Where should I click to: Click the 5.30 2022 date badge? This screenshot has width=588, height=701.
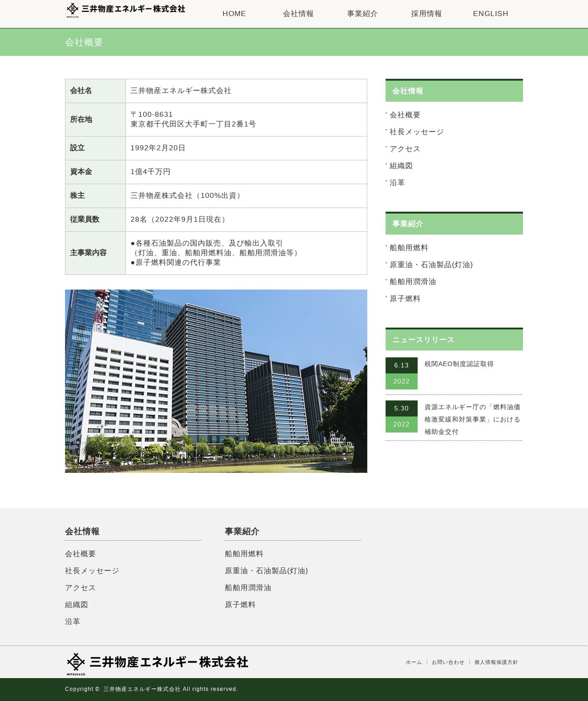click(402, 416)
